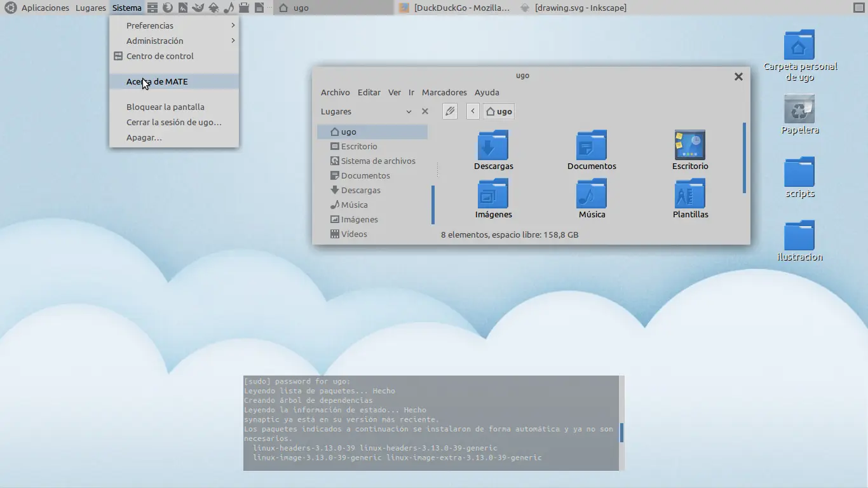Select Apagar… in the Sistema menu
The height and width of the screenshot is (488, 868).
tap(174, 137)
